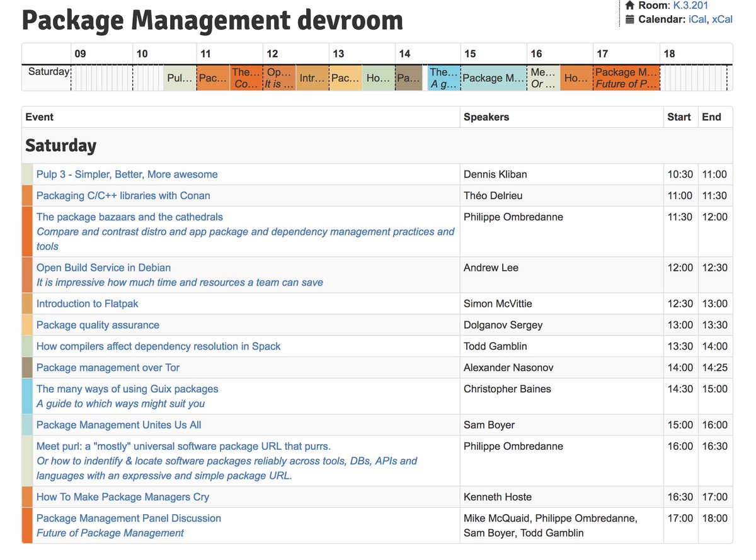
Task: Open Package Management Unites Us All talk
Action: (x=118, y=425)
